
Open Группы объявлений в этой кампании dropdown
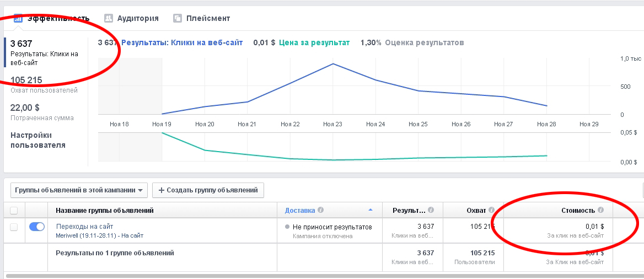tap(79, 190)
